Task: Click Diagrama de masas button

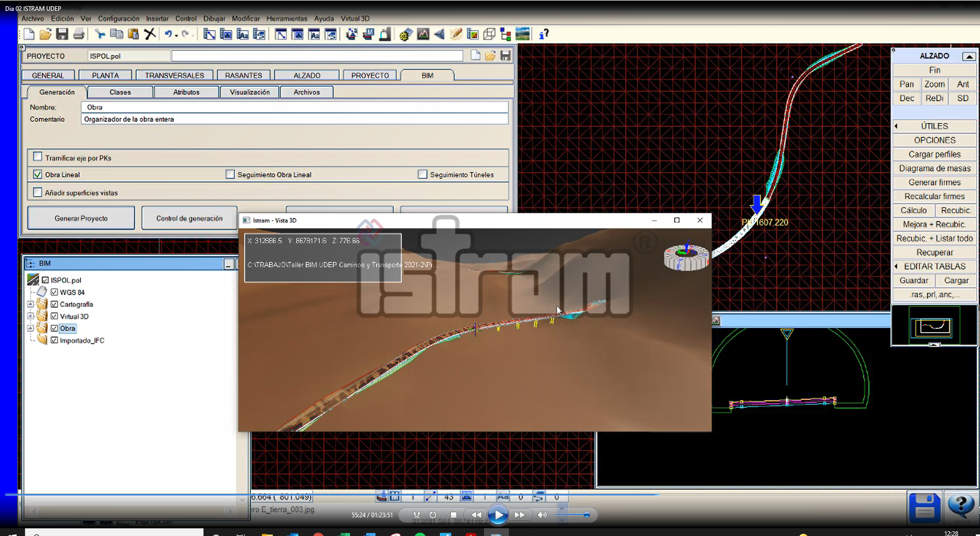Action: (x=934, y=168)
